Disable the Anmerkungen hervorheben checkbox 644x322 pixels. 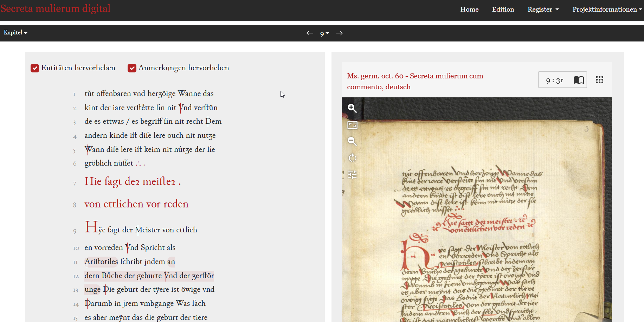pos(132,68)
